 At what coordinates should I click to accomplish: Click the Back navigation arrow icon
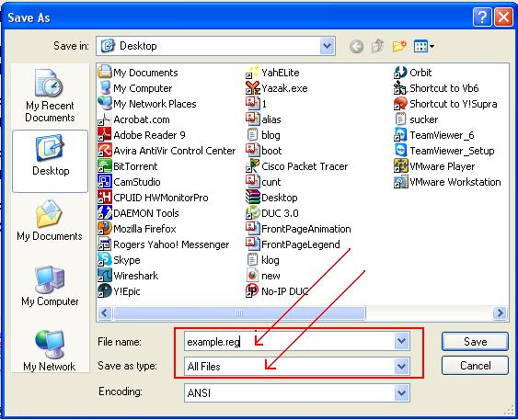(x=356, y=46)
